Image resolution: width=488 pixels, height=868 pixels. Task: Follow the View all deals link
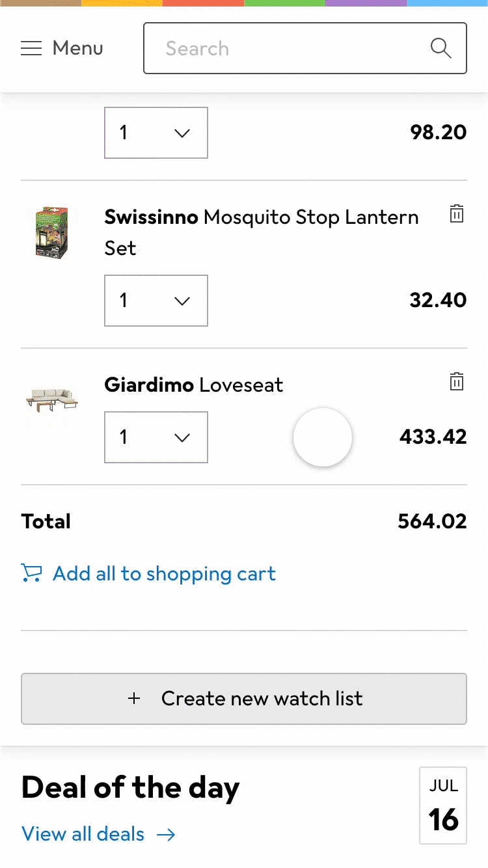click(83, 834)
